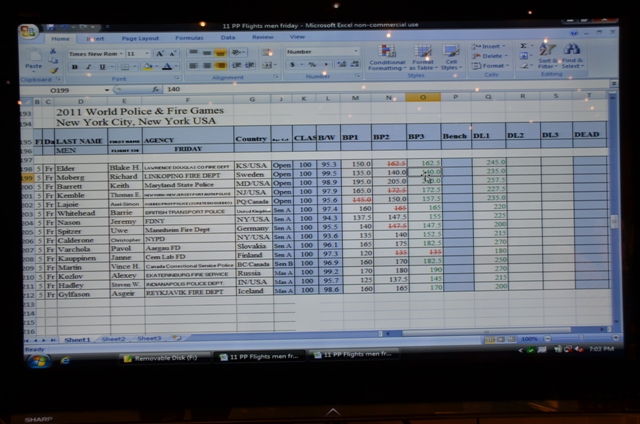Click Delete in the Cells group

click(489, 56)
